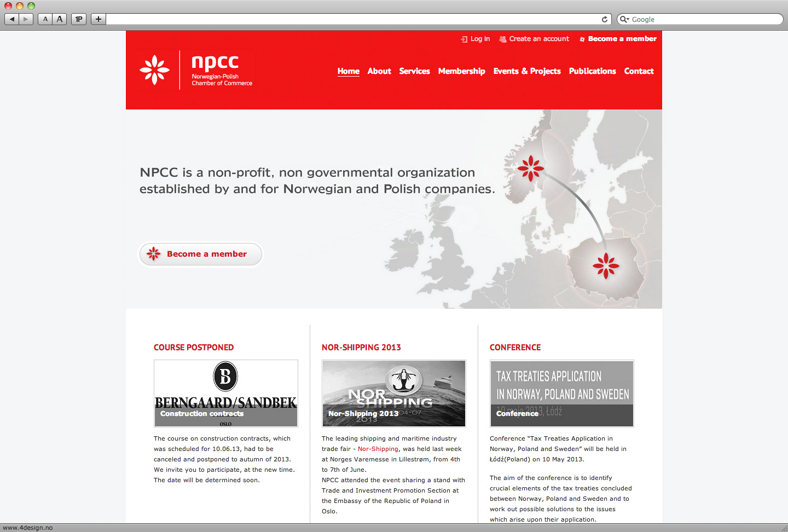Viewport: 788px width, 532px height.
Task: Click the small flower icon beside Become a member
Action: 582,39
